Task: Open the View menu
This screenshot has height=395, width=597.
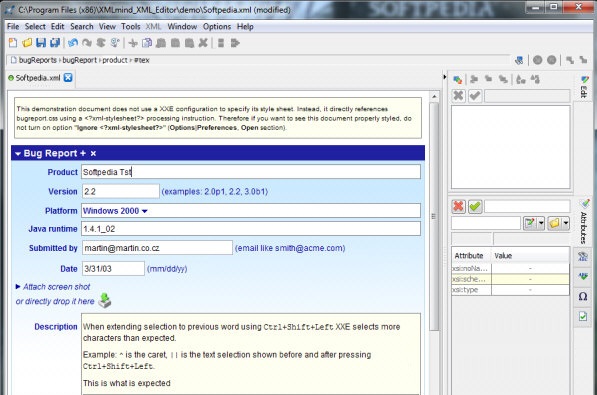Action: (x=107, y=27)
